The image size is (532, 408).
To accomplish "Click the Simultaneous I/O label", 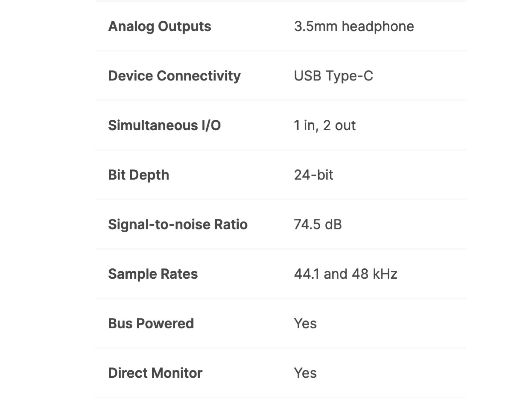I will coord(164,126).
